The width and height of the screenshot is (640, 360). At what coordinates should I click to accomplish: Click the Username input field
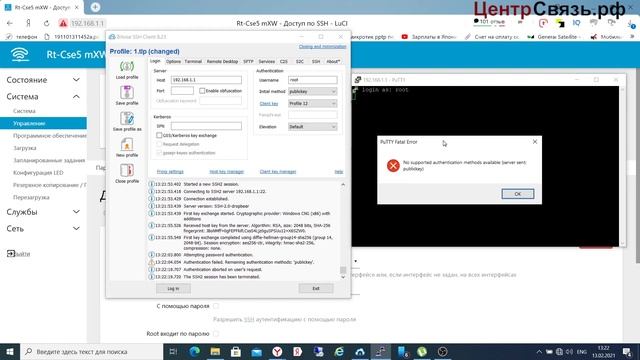click(x=313, y=80)
